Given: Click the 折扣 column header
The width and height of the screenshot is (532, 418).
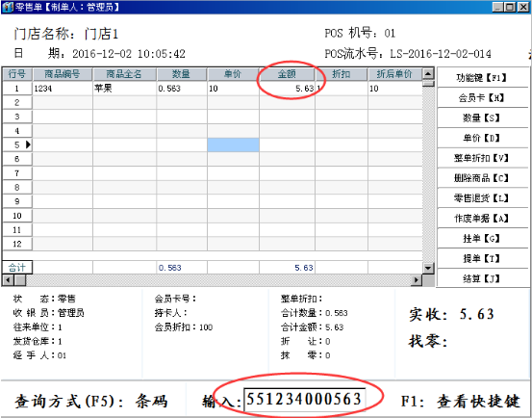Looking at the screenshot, I should pyautogui.click(x=342, y=74).
